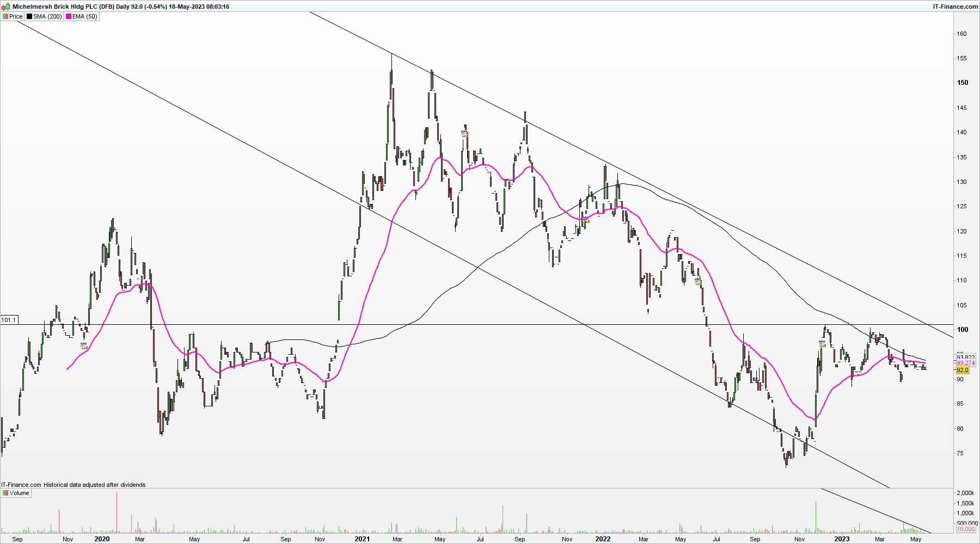Click the 1,500k volume axis label
The image size is (980, 544).
pyautogui.click(x=965, y=503)
